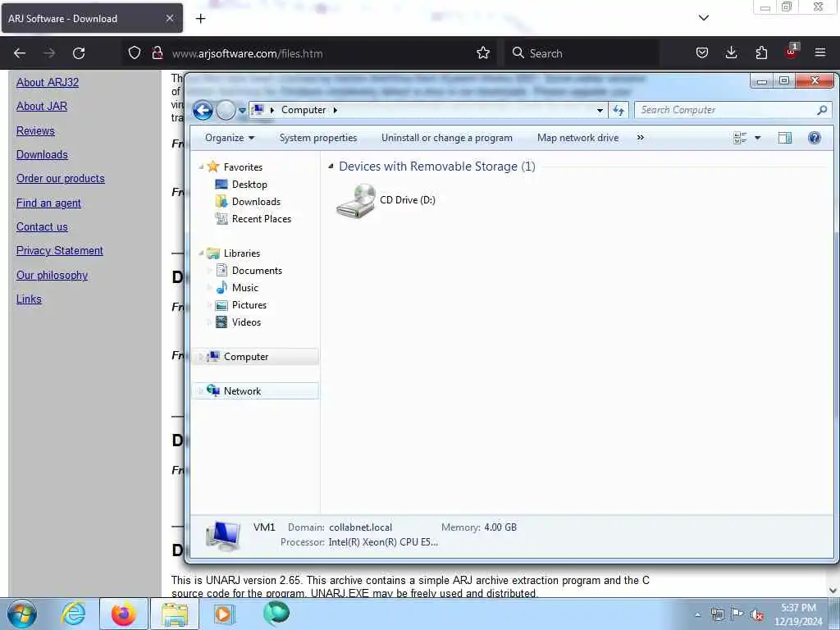The width and height of the screenshot is (840, 630).
Task: Close the ARJ Software - Download tab
Action: [x=170, y=18]
